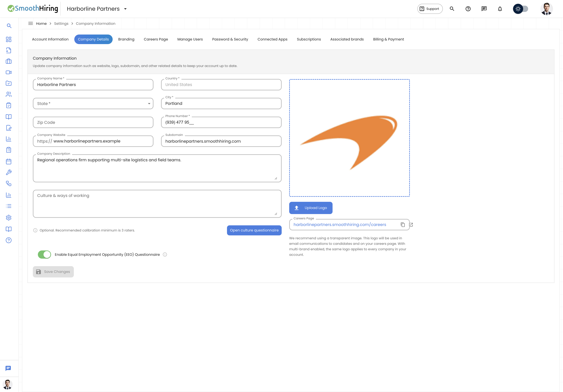This screenshot has width=563, height=392.
Task: Open the settings gear icon in sidebar
Action: [9, 217]
